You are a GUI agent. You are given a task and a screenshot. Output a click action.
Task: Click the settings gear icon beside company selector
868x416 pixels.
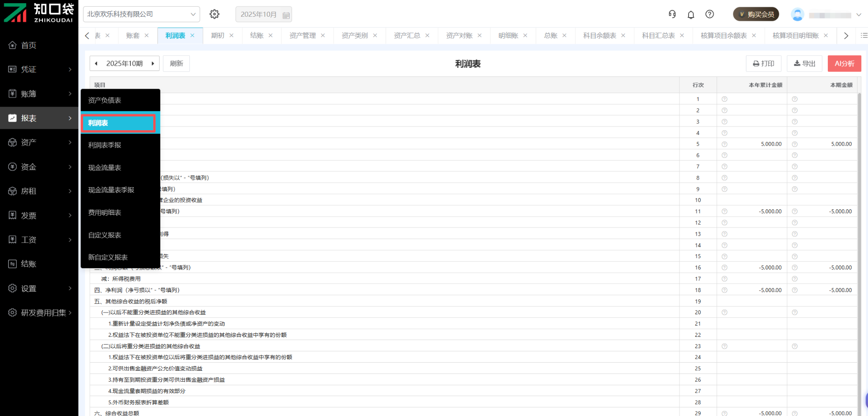[214, 14]
